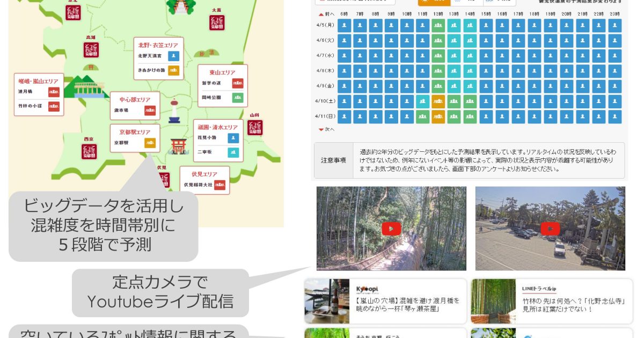Screen dimensions: 644x338
Task: Open the 山科 とっておき京都 badge
Action: click(255, 127)
